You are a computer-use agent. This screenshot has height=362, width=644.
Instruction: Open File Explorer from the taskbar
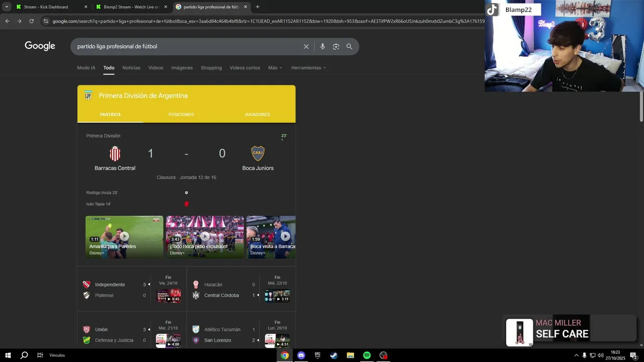pos(350,355)
